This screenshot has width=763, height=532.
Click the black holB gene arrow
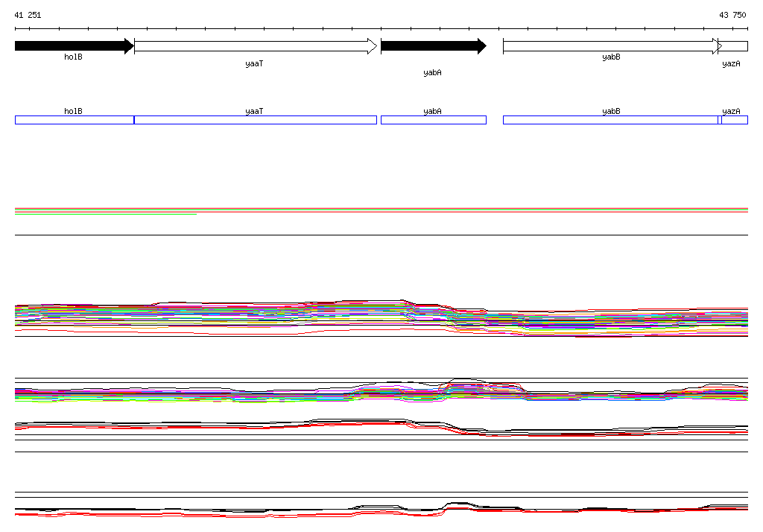pyautogui.click(x=75, y=46)
